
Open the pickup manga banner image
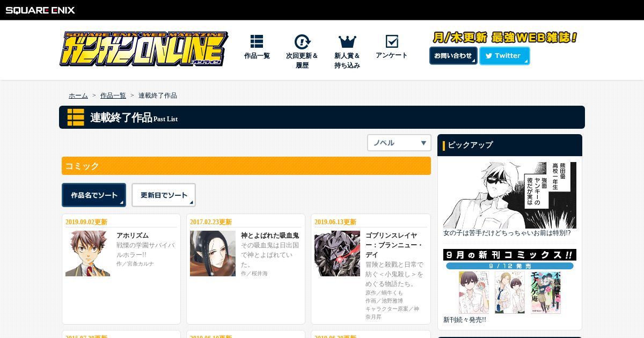coord(510,195)
